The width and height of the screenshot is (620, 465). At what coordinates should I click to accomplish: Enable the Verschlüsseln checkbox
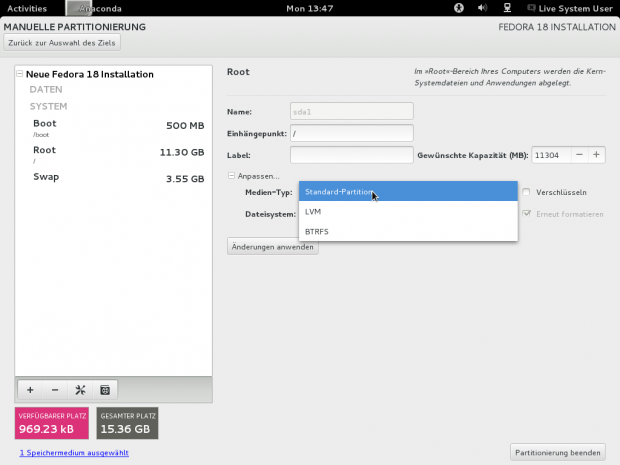(x=527, y=192)
